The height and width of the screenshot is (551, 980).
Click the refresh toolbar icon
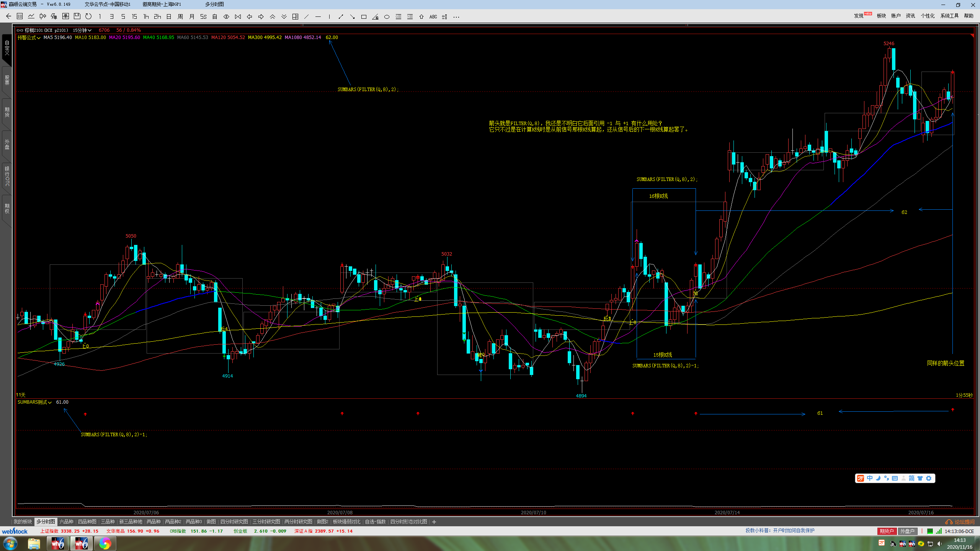88,16
